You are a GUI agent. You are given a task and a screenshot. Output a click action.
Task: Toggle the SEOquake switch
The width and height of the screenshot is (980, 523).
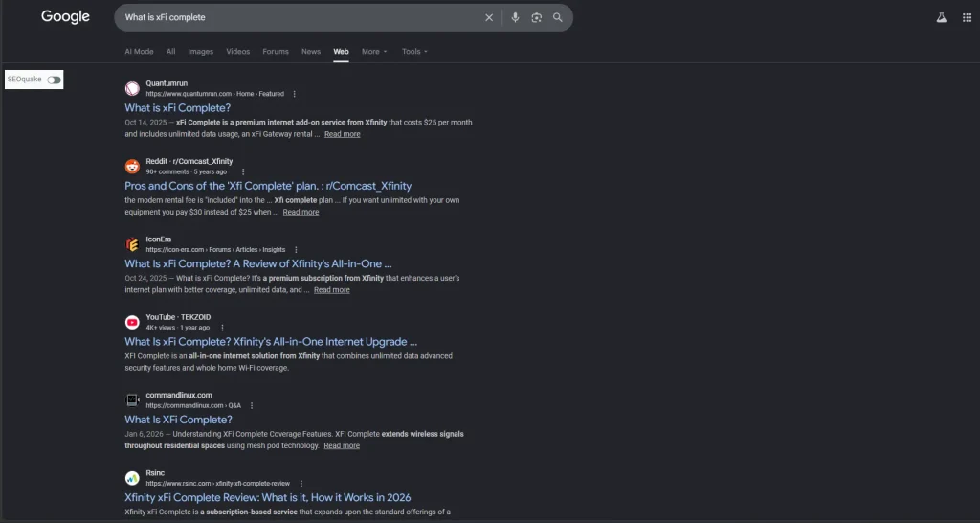point(54,80)
